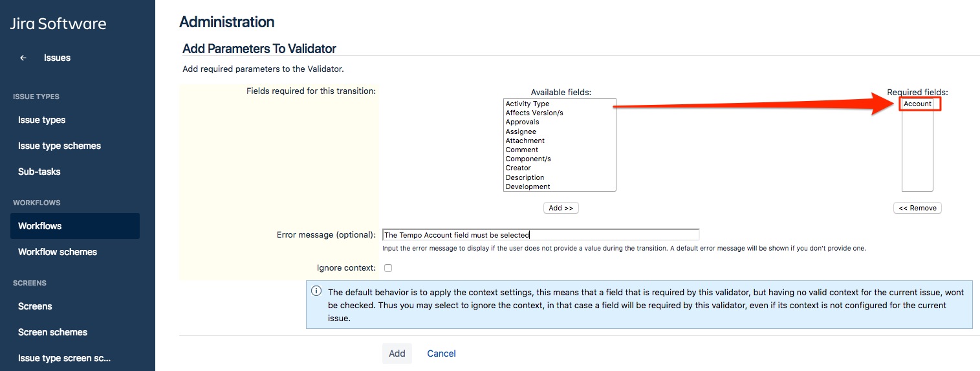Image resolution: width=980 pixels, height=371 pixels.
Task: Navigate to Screen schemes
Action: tap(52, 332)
